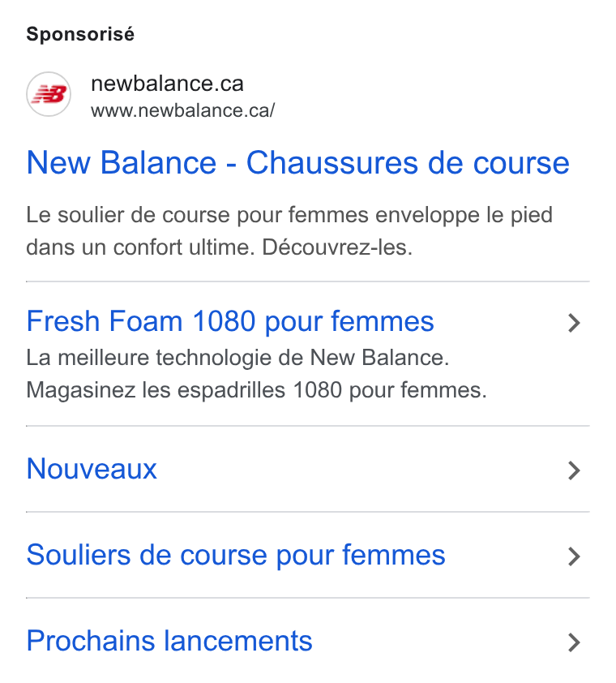This screenshot has width=616, height=683.
Task: Open the Fresh Foam 1080 pour femmes link
Action: (x=230, y=322)
